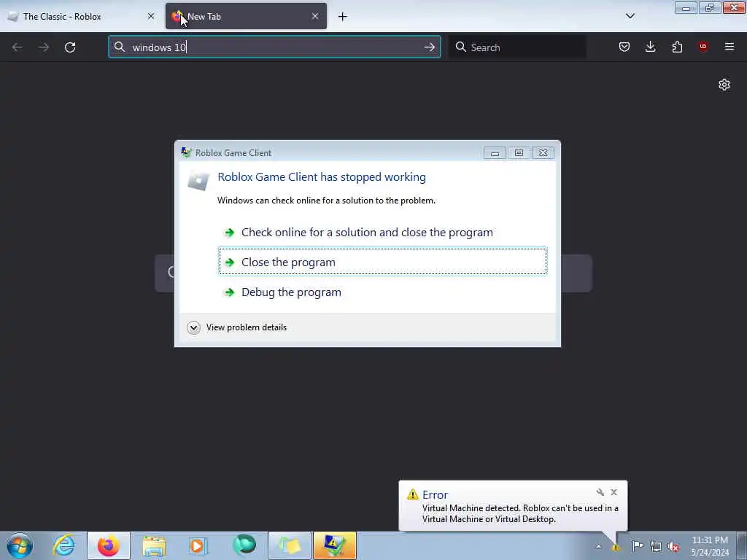Open notification options wrench icon
747x560 pixels.
click(600, 492)
